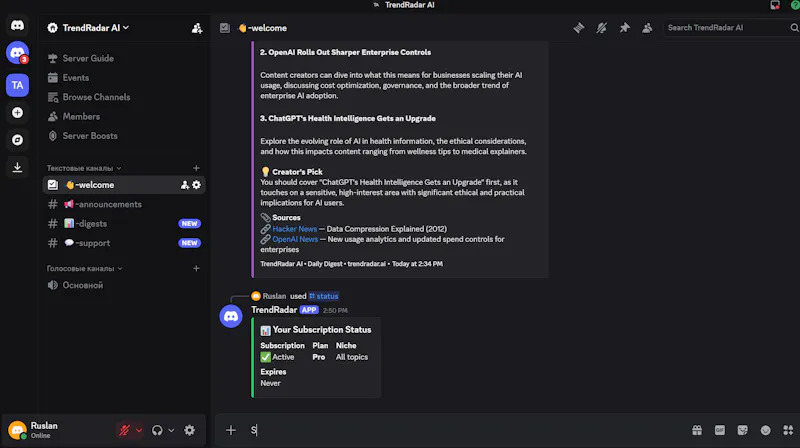Open apps launcher icon in message bar
This screenshot has height=448, width=800.
coord(788,430)
